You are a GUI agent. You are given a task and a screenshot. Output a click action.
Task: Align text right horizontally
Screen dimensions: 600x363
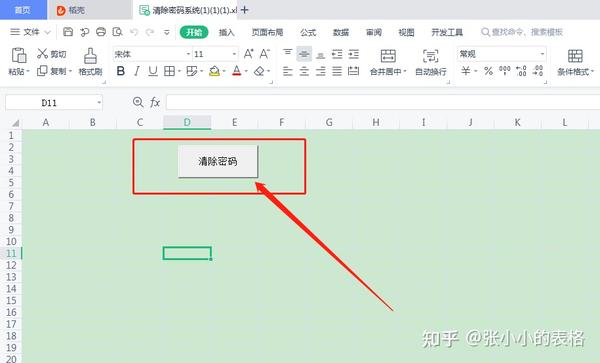[x=321, y=71]
